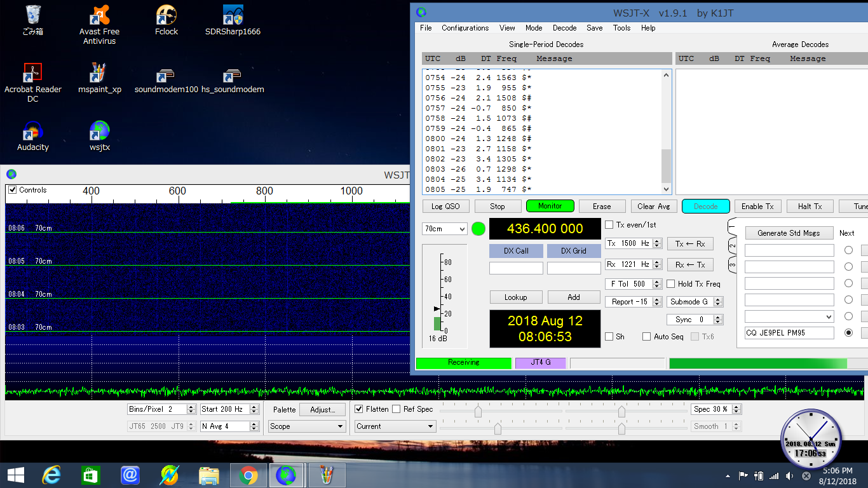Uncheck the Flatten checkbox
Viewport: 868px width, 488px height.
coord(359,409)
